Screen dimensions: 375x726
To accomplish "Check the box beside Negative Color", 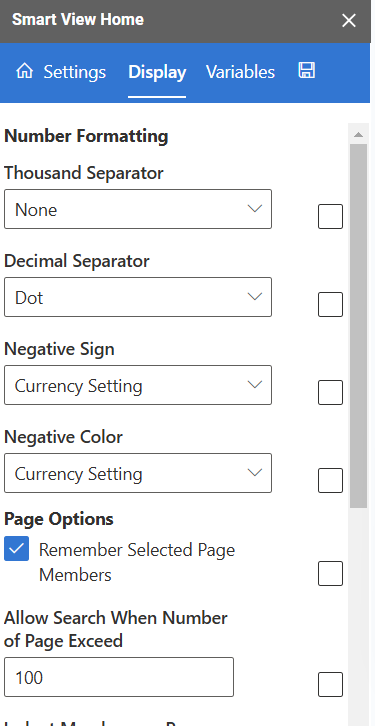I will click(331, 480).
